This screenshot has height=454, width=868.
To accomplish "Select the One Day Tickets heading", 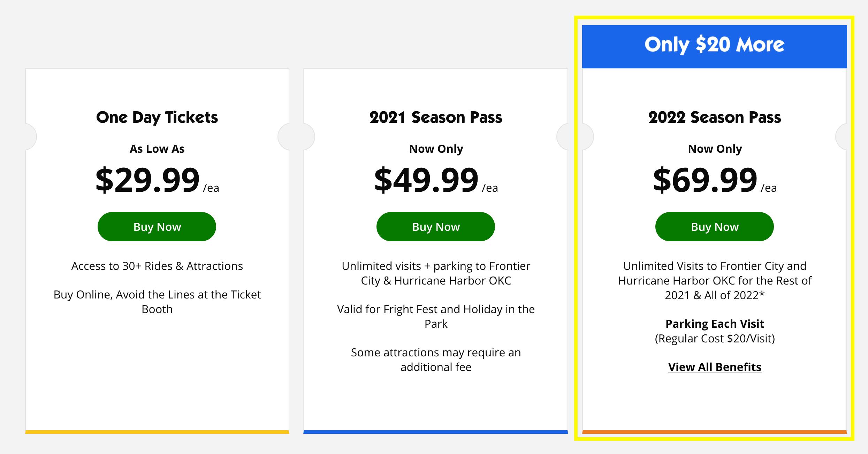I will 157,117.
